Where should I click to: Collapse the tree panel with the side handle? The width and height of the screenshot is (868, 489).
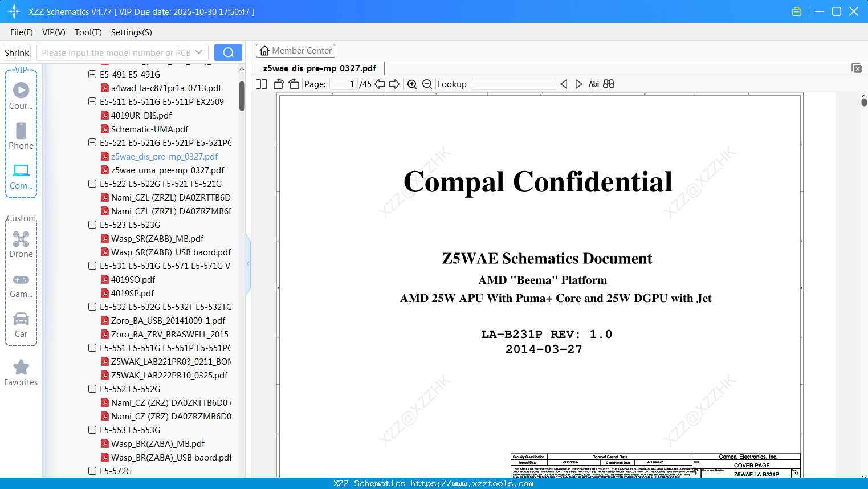pos(248,264)
